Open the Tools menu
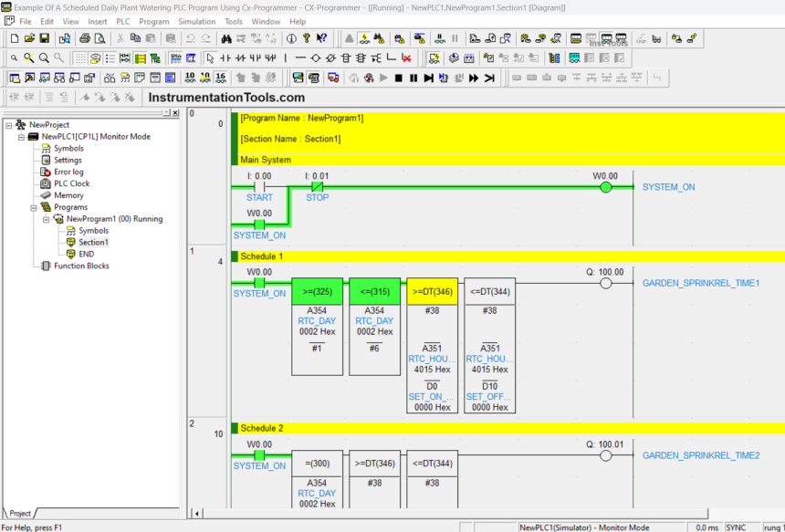The image size is (785, 532). tap(234, 22)
